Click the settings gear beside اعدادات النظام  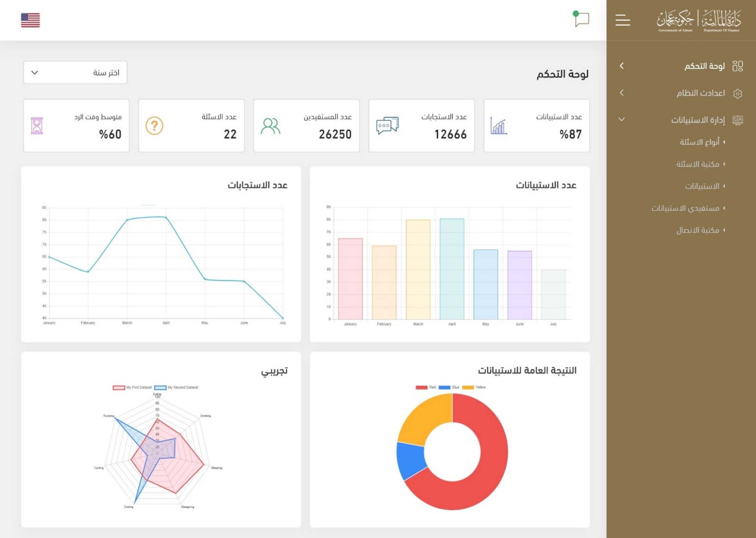(x=738, y=93)
